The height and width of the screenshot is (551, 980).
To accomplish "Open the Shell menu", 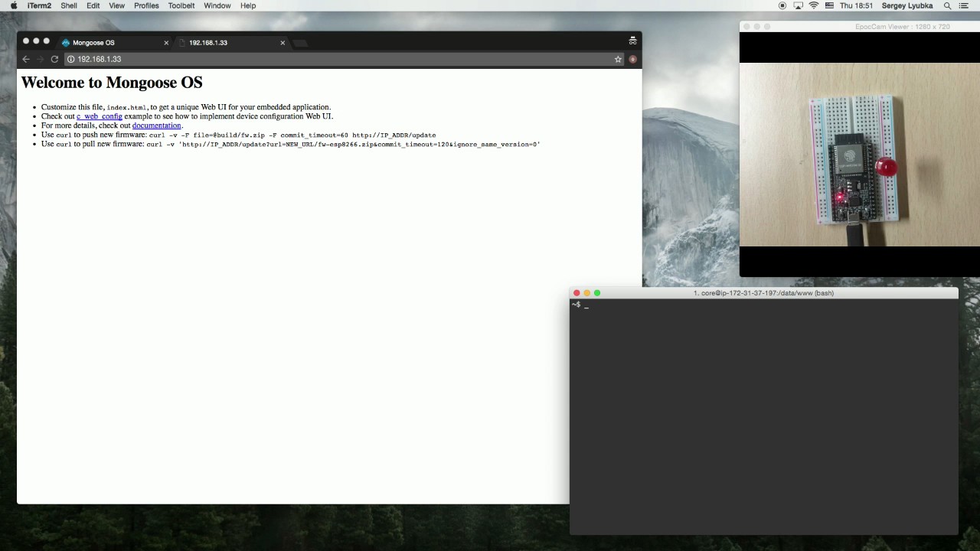I will [69, 5].
